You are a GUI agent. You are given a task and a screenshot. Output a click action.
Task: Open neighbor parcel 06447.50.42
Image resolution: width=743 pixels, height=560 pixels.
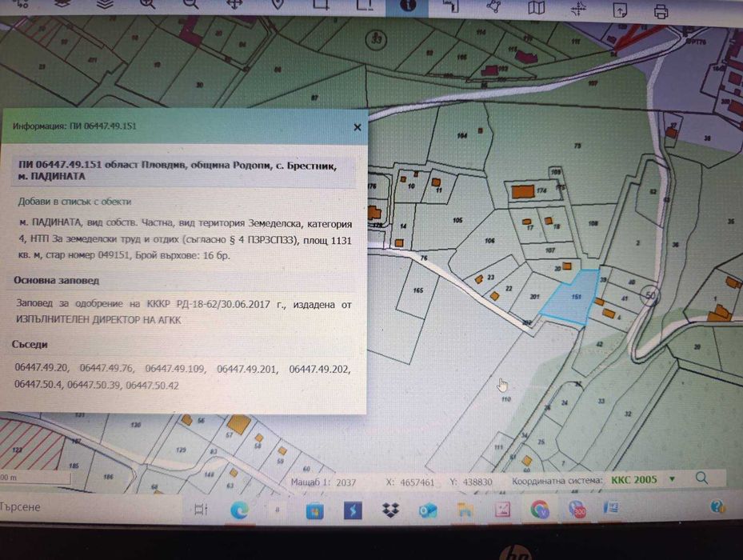(153, 385)
